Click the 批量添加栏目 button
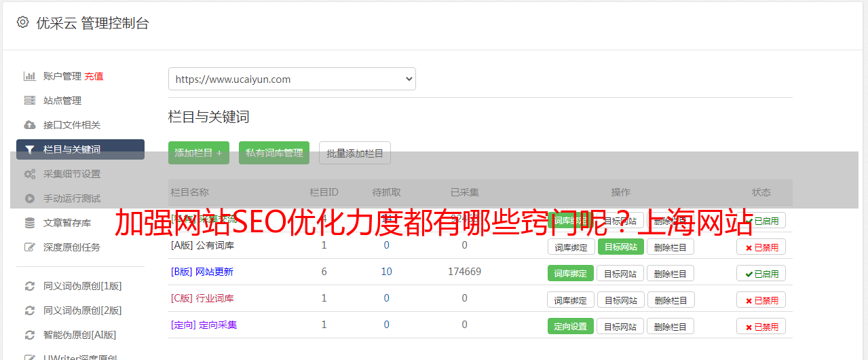 (355, 153)
